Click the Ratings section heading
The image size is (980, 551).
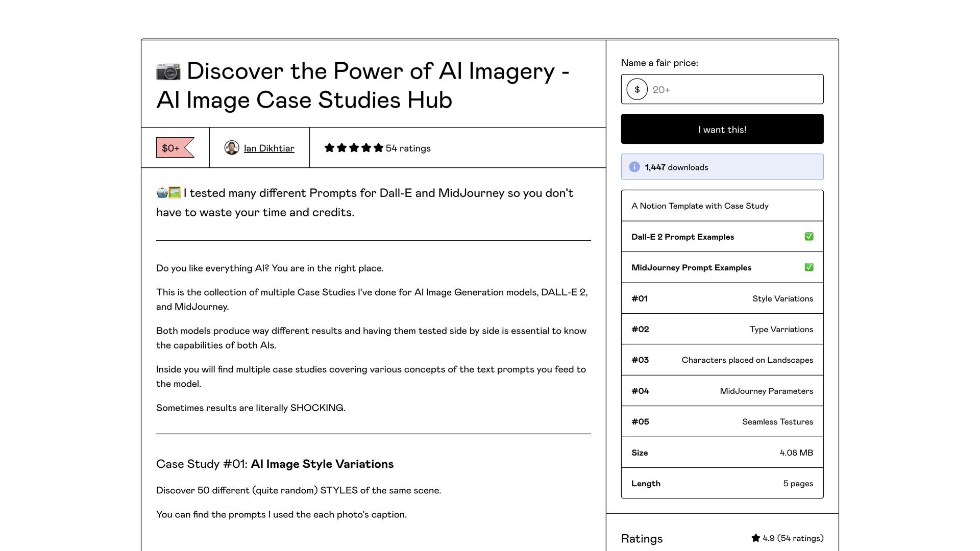[x=642, y=539]
